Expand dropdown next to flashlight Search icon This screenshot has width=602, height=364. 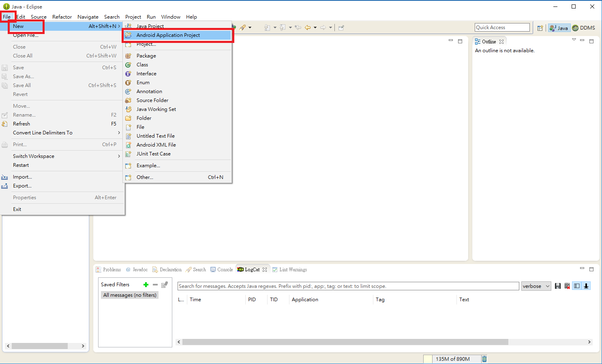[x=250, y=28]
